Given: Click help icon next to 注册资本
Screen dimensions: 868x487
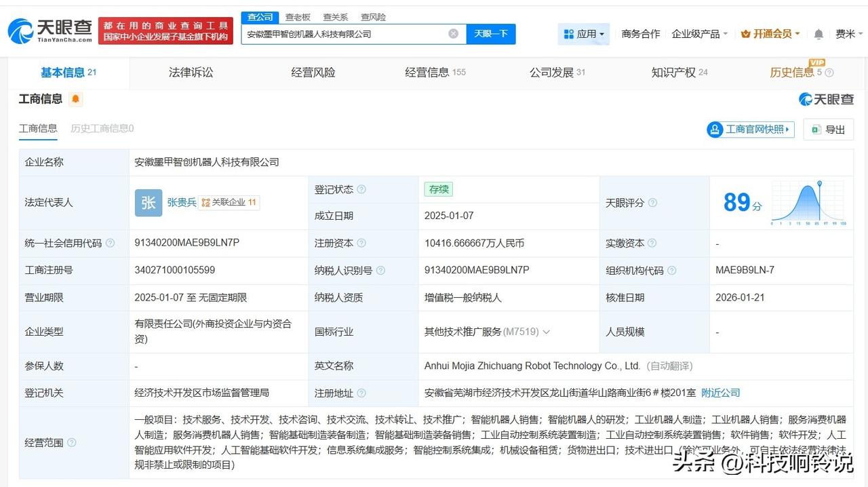Looking at the screenshot, I should (361, 243).
